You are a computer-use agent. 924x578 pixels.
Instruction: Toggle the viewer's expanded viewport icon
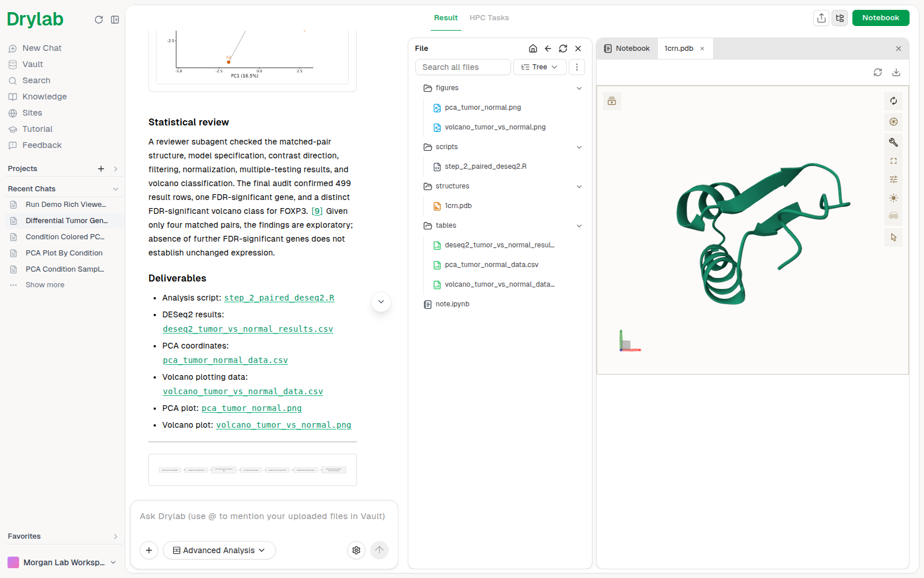tap(893, 161)
